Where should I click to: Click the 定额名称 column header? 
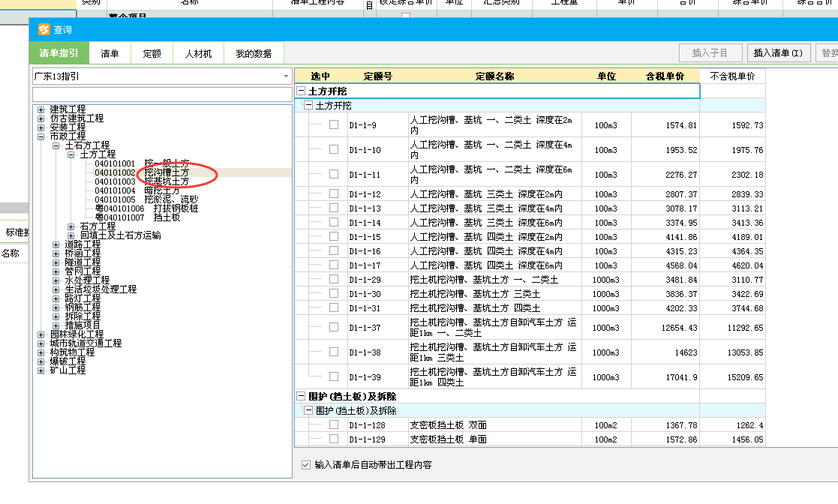click(495, 76)
